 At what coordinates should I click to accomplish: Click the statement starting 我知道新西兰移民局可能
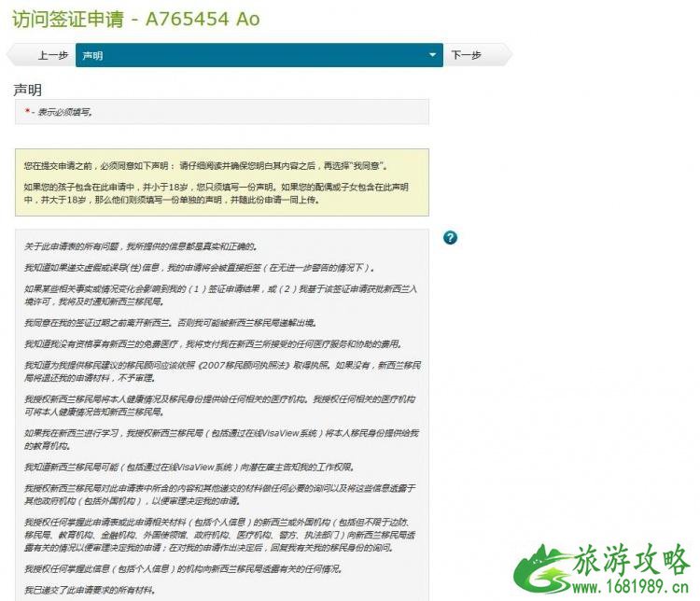pyautogui.click(x=190, y=468)
